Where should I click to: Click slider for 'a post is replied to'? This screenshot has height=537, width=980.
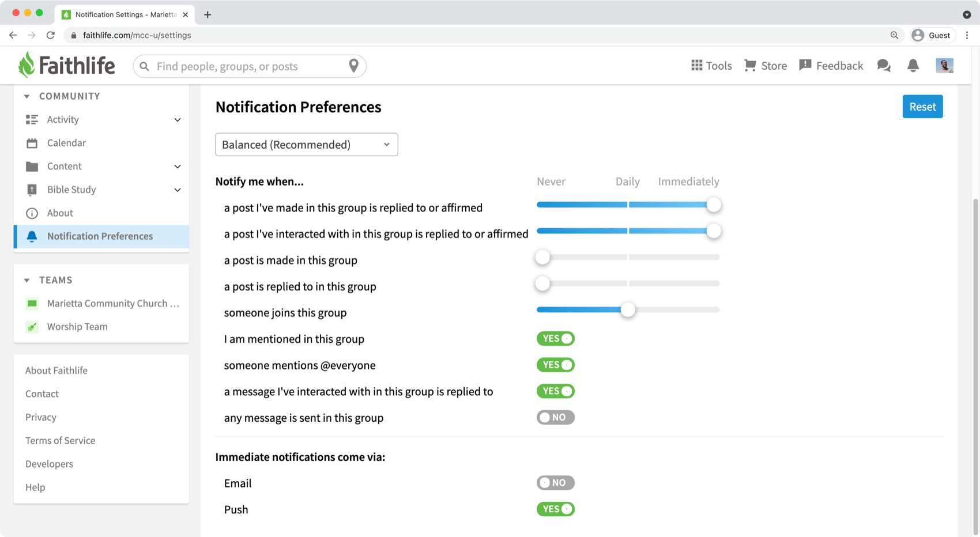[x=628, y=283]
